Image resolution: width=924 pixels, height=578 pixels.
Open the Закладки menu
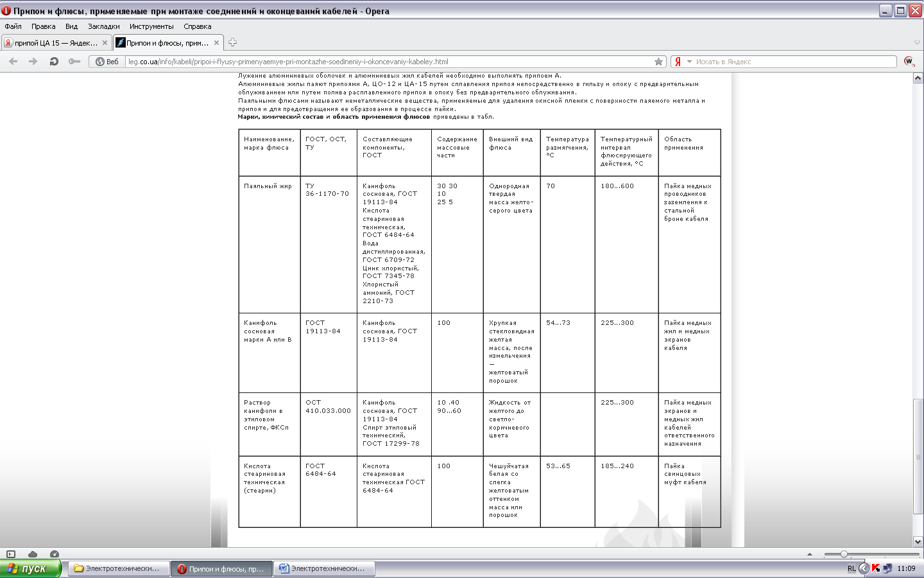[103, 26]
